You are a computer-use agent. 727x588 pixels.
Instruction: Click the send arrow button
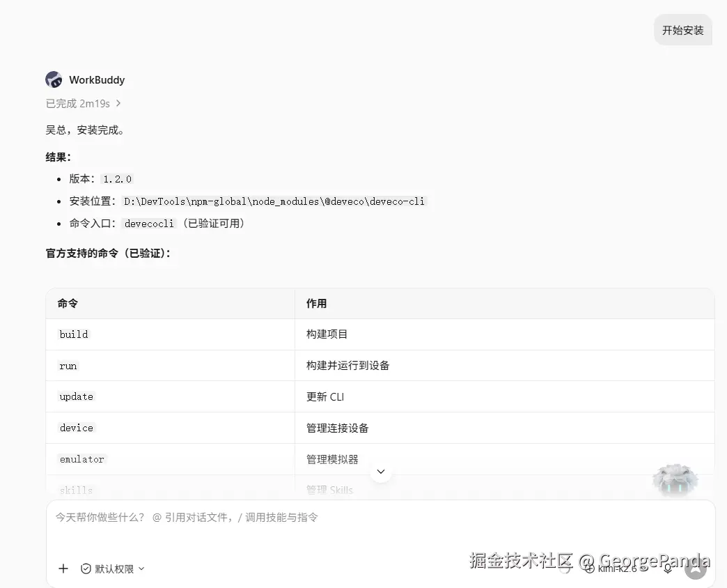pos(696,568)
